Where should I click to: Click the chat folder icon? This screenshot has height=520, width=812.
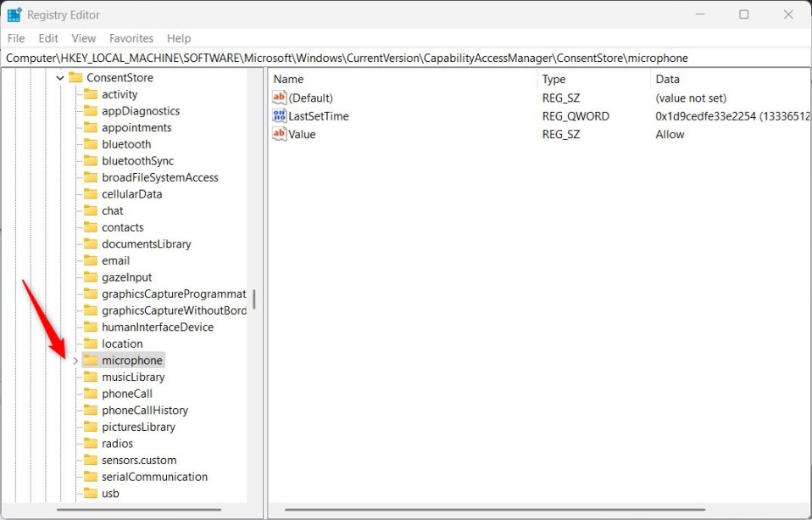click(x=91, y=210)
